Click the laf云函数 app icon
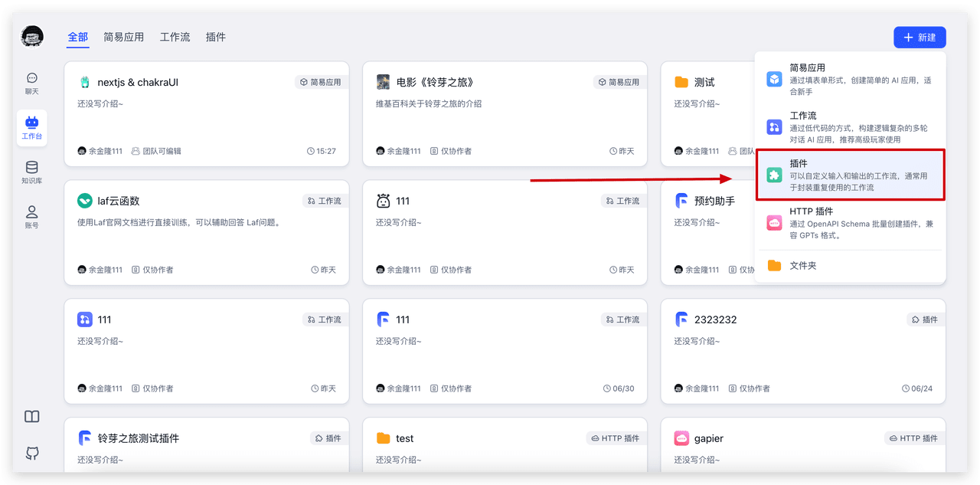Image resolution: width=980 pixels, height=485 pixels. [85, 201]
